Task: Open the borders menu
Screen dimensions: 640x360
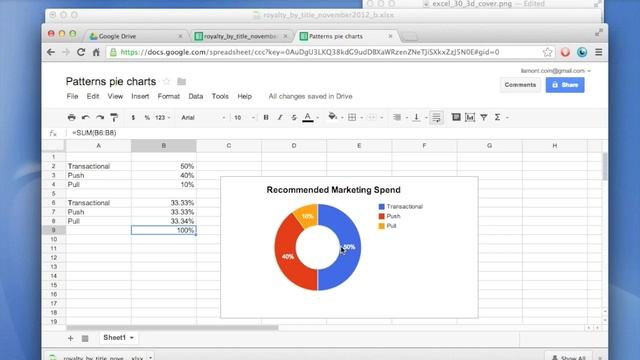Action: (x=352, y=118)
